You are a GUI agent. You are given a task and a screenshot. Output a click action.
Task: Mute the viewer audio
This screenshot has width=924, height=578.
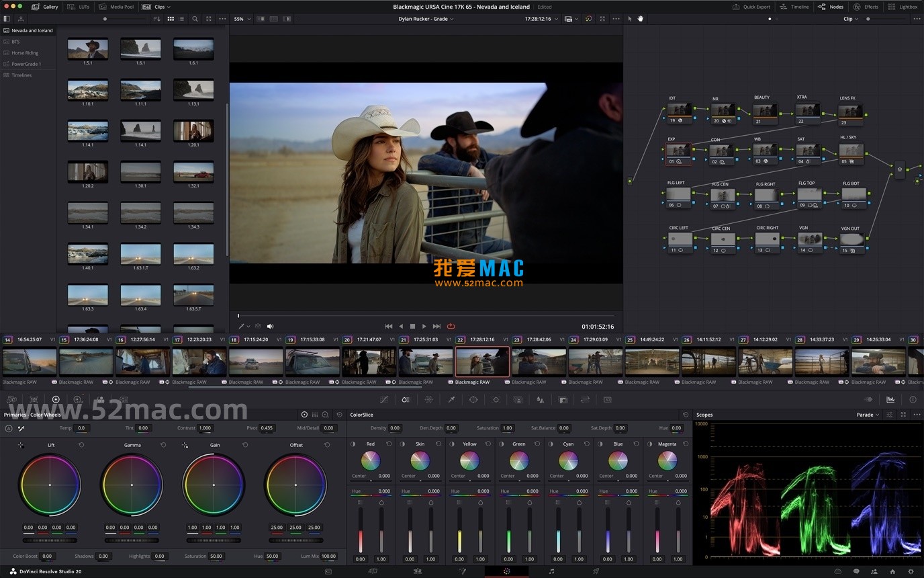(x=271, y=326)
